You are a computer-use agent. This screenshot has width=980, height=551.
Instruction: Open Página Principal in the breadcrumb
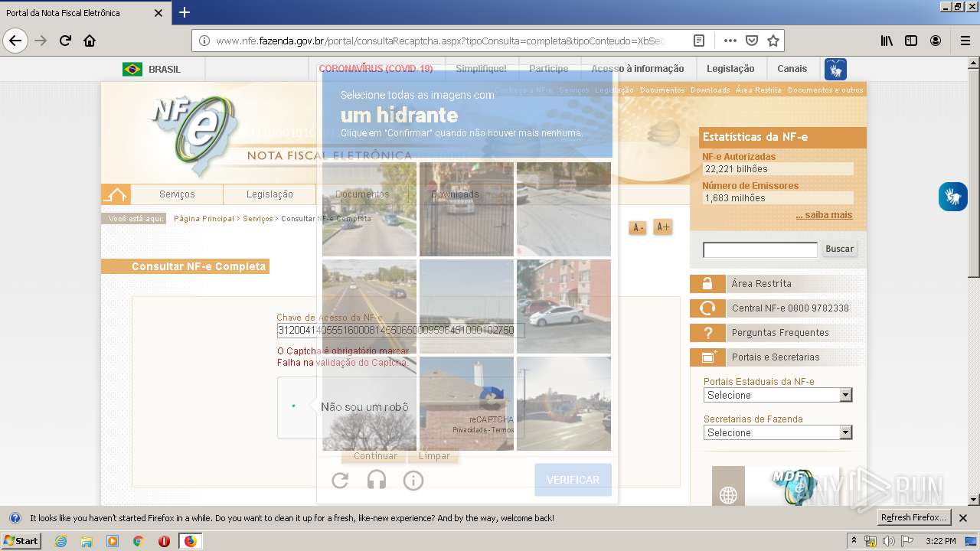tap(204, 219)
